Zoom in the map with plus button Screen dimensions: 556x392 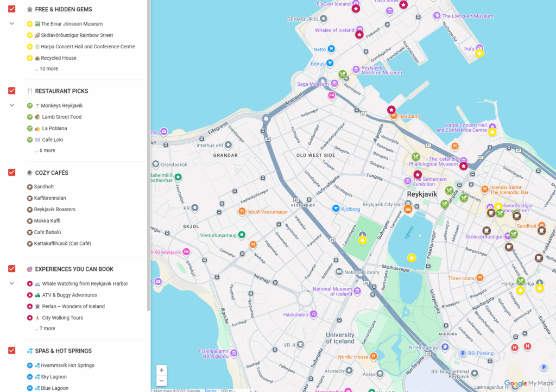click(x=161, y=370)
